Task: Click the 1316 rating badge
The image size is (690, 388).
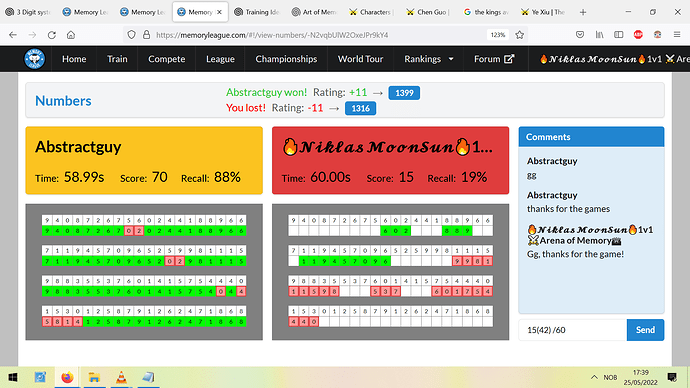Action: (360, 108)
